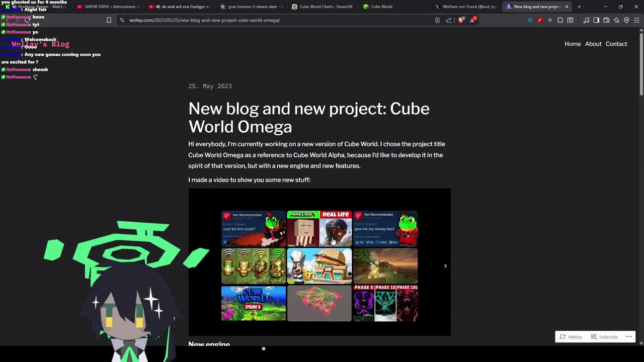The height and width of the screenshot is (362, 644).
Task: Open Leo AI sparkle icon
Action: click(x=616, y=20)
